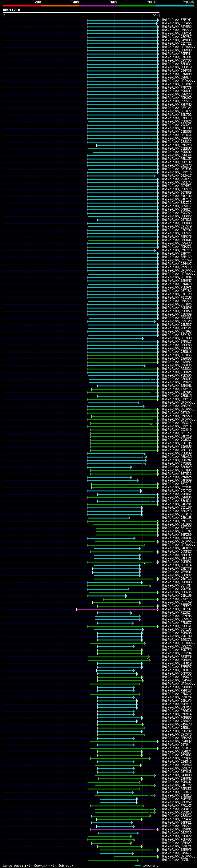This screenshot has width=197, height=868.
Task: Select the UniRef100_B9H8H1 label
Action: point(176,386)
